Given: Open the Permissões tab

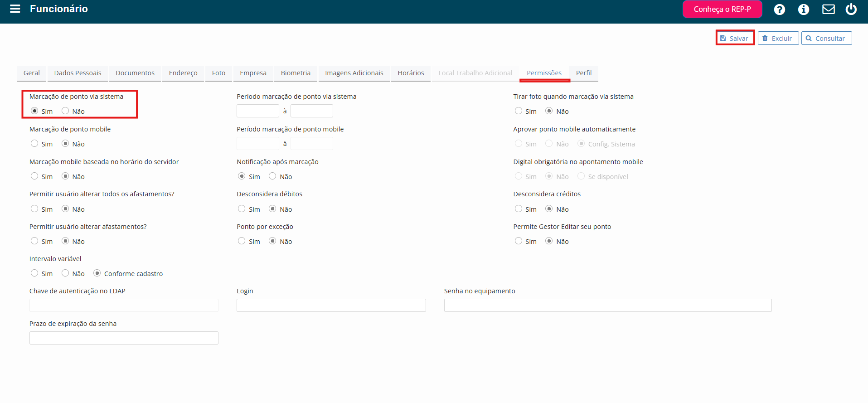Looking at the screenshot, I should click(x=544, y=73).
